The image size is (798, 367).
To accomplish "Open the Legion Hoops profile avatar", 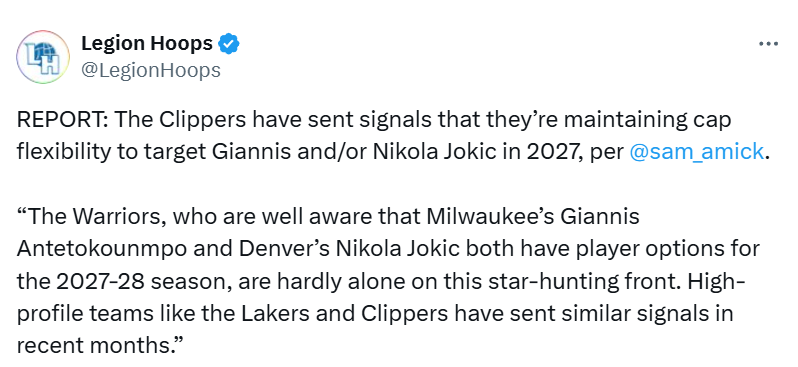I will [43, 57].
